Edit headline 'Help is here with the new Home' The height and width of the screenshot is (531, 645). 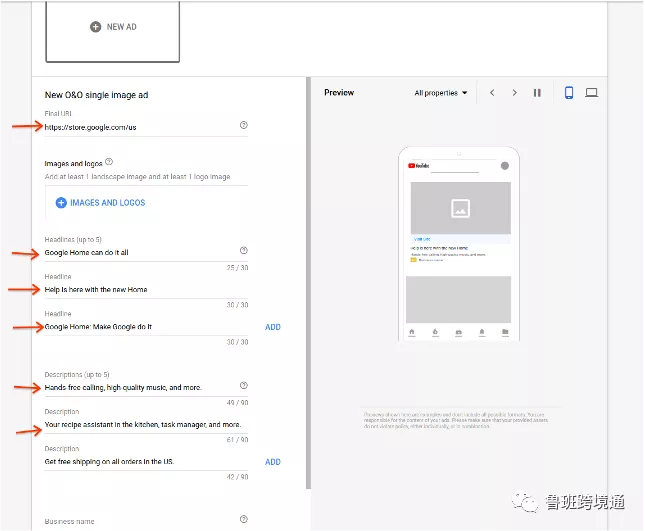click(146, 290)
